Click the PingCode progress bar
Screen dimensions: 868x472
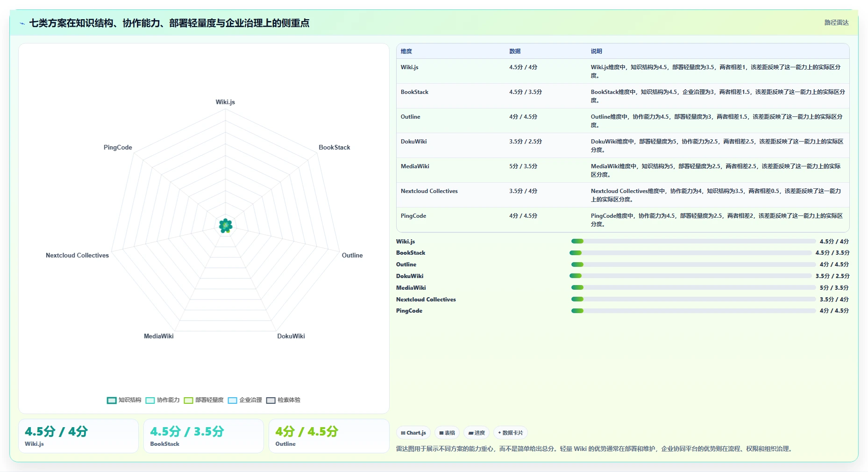click(x=693, y=311)
